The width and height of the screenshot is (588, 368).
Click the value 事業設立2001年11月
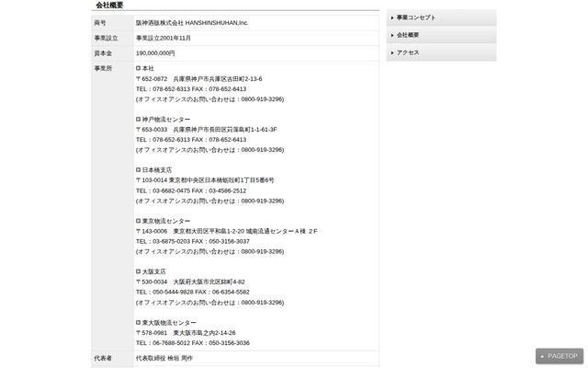click(x=164, y=38)
